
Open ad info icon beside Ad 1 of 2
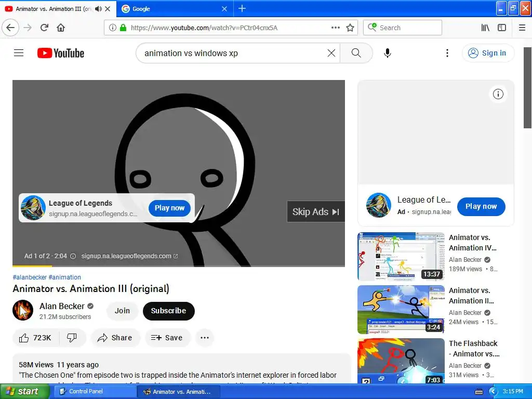(x=73, y=256)
